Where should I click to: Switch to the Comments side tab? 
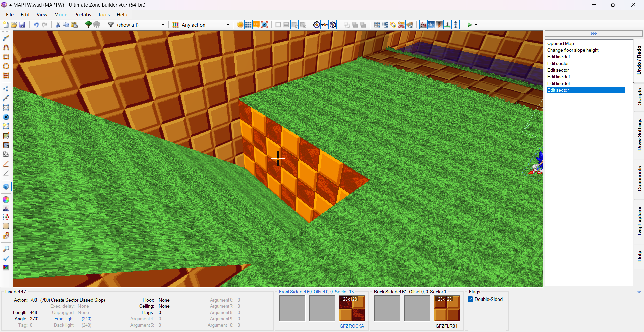point(639,179)
